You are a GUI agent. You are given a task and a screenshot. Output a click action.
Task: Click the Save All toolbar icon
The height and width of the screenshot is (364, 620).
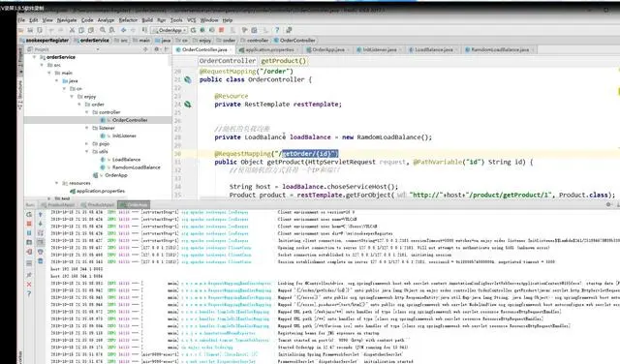coord(30,30)
